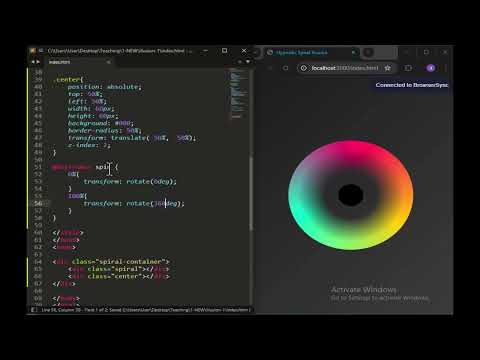
Task: Go to previous tab with left arrow in Sublime
Action: pos(33,62)
